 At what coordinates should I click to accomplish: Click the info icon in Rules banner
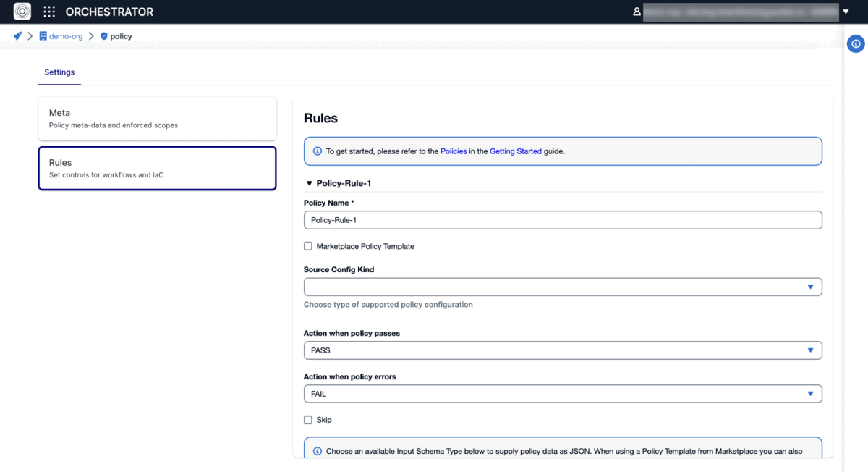pyautogui.click(x=318, y=151)
